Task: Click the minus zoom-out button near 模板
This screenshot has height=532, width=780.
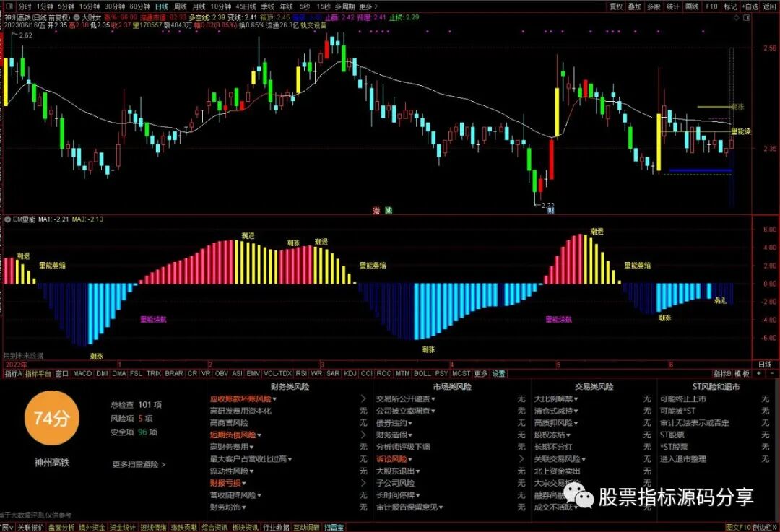Action: pos(772,373)
